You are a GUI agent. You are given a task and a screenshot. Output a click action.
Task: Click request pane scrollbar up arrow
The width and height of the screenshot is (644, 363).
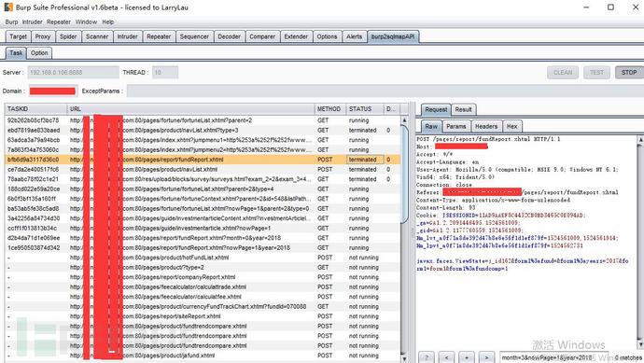640,140
